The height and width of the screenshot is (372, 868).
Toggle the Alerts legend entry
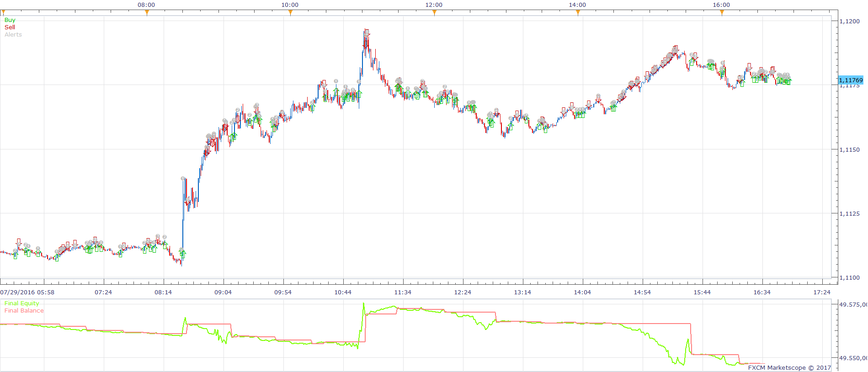pos(13,35)
